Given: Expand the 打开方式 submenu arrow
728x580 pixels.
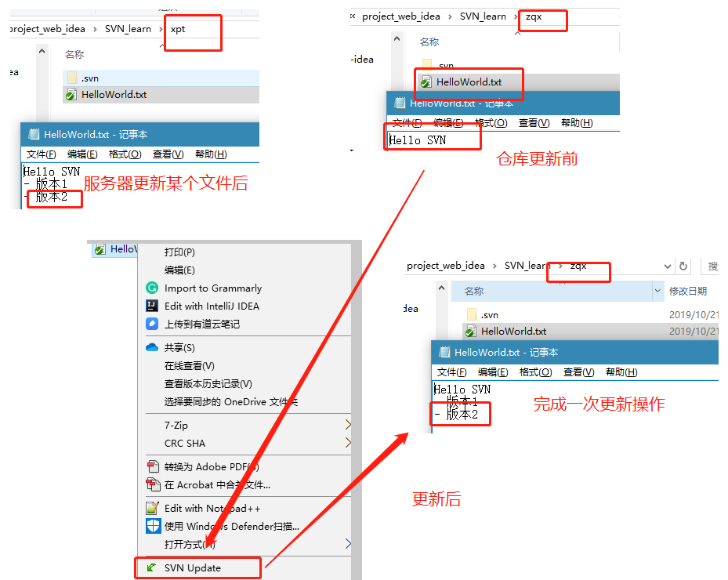Looking at the screenshot, I should (x=350, y=543).
